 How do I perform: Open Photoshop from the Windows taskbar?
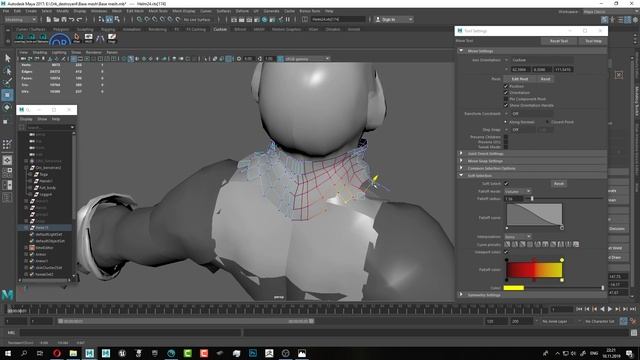(253, 353)
